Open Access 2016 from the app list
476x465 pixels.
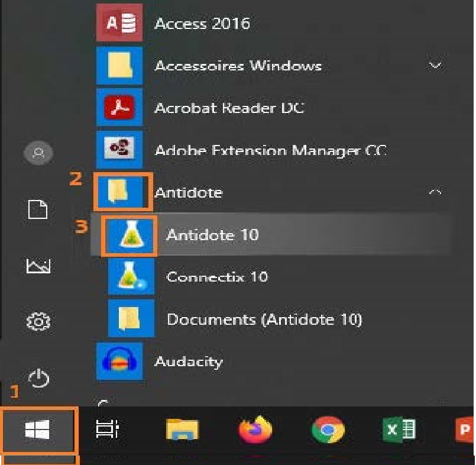click(201, 24)
